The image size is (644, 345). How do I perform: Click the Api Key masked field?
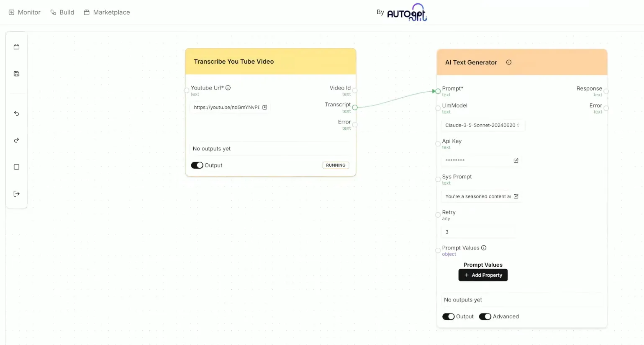click(x=481, y=161)
